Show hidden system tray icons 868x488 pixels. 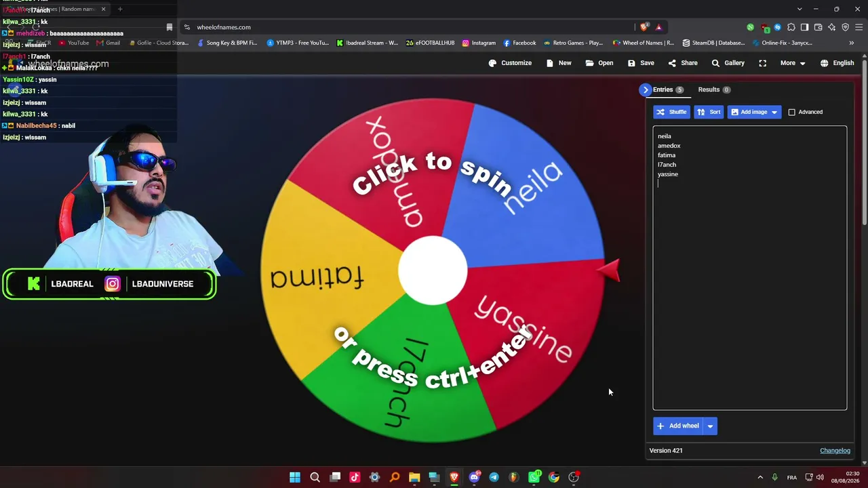(x=760, y=477)
